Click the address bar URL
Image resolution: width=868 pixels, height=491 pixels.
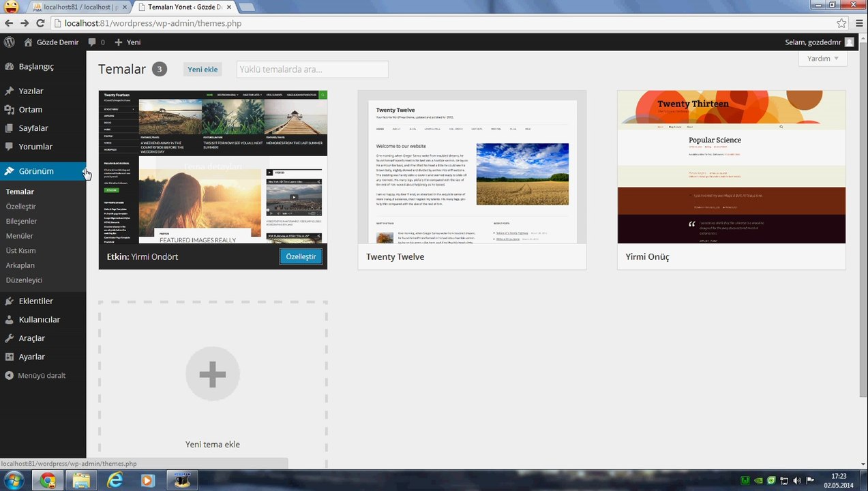pos(153,23)
